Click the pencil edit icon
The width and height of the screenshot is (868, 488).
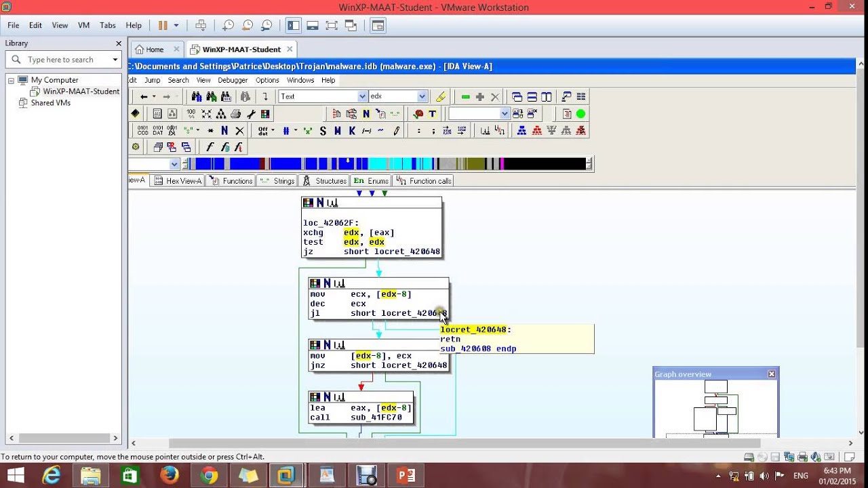397,131
